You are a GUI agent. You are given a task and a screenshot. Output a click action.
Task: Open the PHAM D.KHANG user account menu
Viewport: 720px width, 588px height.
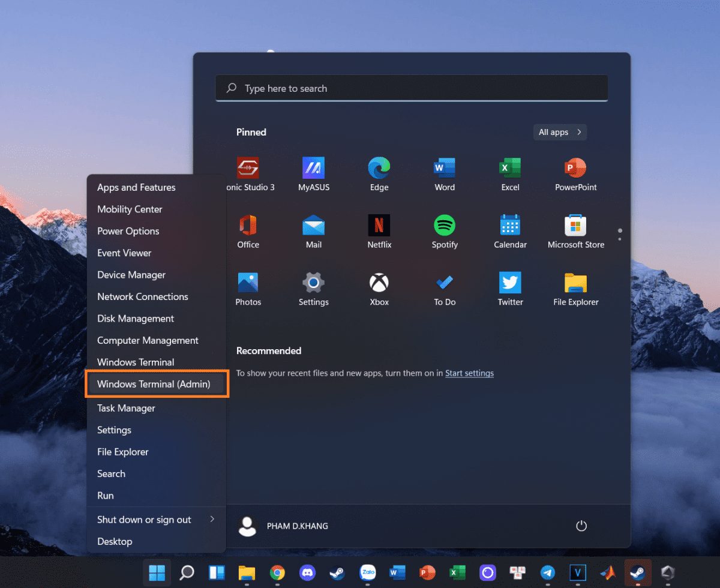point(283,526)
